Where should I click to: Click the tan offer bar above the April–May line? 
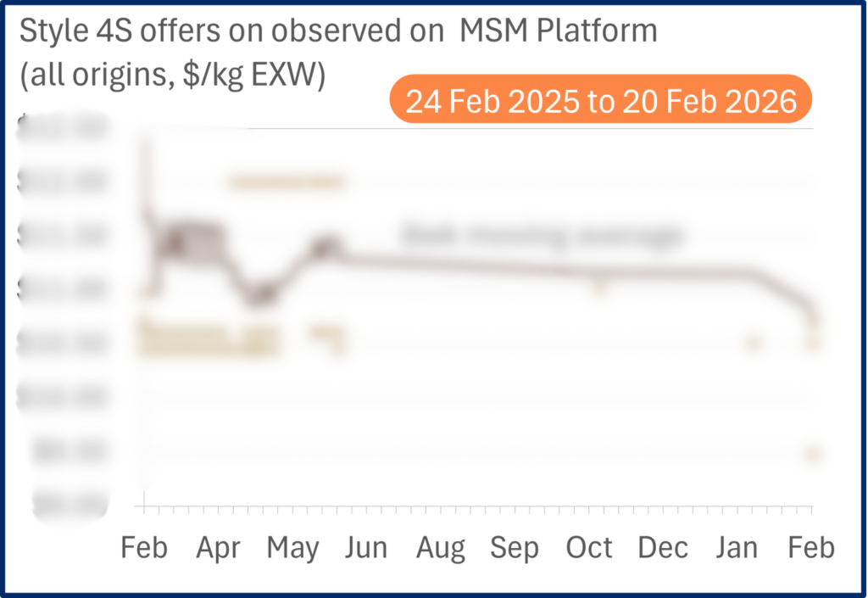tap(287, 182)
